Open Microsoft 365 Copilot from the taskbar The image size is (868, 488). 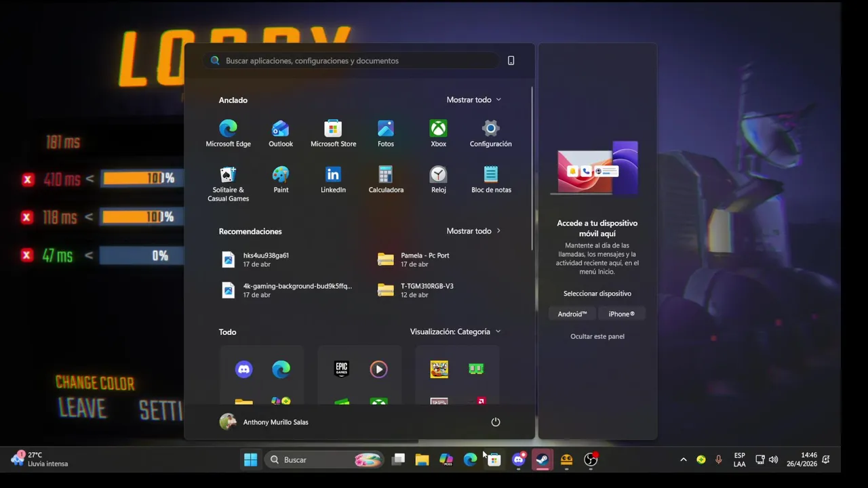pyautogui.click(x=446, y=460)
